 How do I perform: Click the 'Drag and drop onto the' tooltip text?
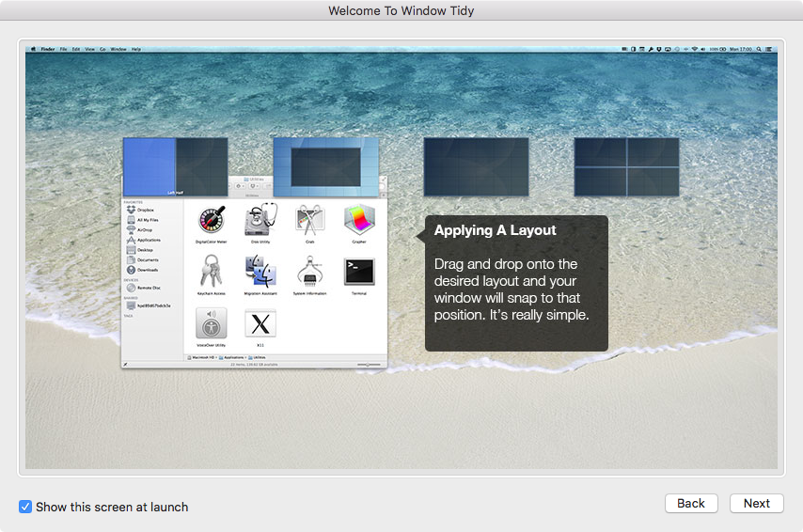tap(506, 264)
